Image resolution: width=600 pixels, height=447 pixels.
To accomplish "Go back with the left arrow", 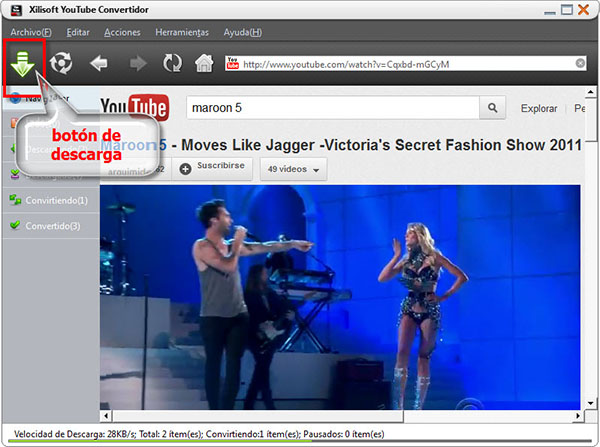I will [x=99, y=63].
